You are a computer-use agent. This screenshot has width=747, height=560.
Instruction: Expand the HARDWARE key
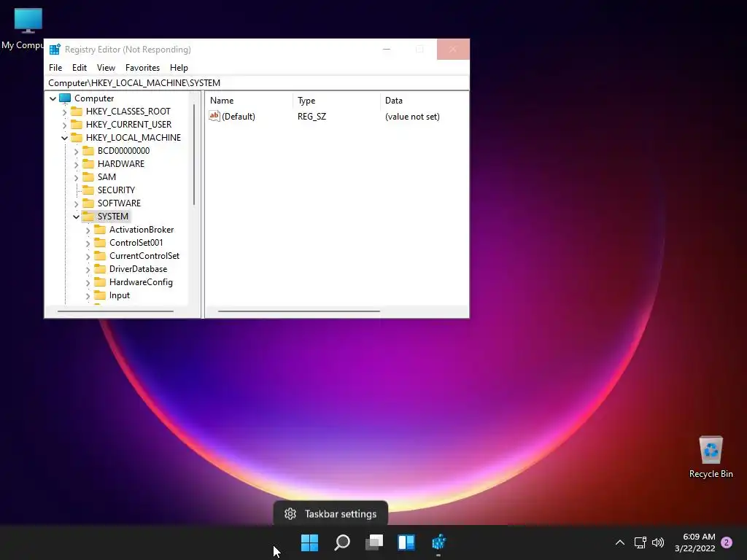click(x=76, y=164)
